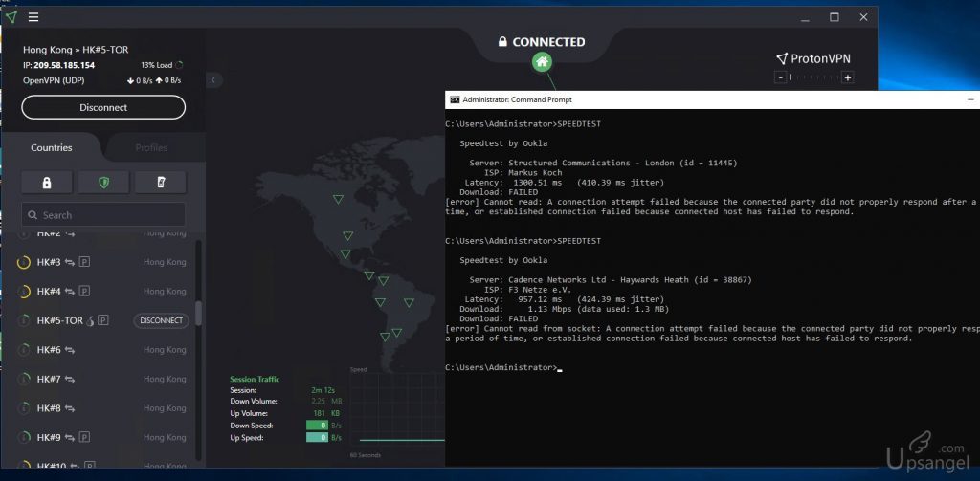The height and width of the screenshot is (481, 980).
Task: Click the Administrator: Command Prompt title text
Action: pyautogui.click(x=518, y=99)
